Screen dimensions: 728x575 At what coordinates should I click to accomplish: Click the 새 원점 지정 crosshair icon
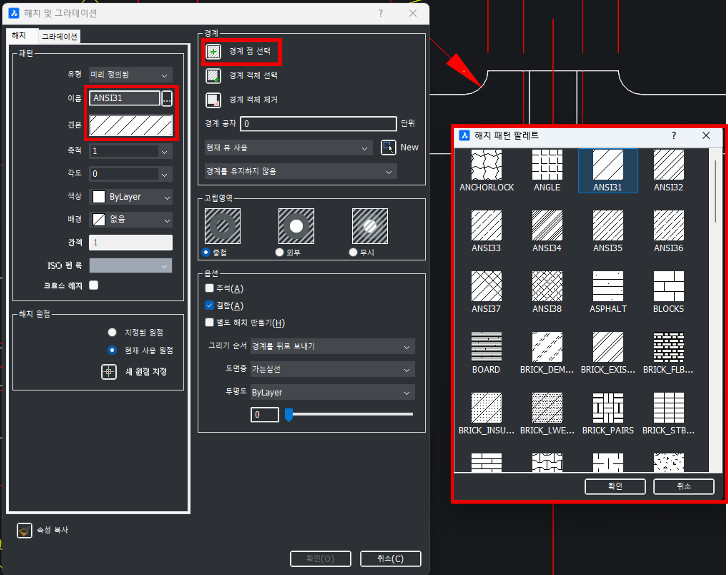109,372
